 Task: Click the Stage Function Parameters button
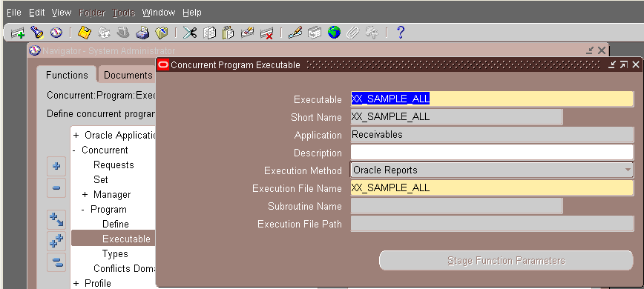pyautogui.click(x=506, y=261)
